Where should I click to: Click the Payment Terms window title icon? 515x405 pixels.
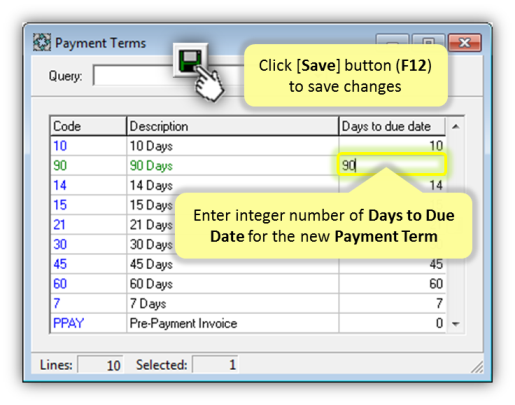[42, 42]
